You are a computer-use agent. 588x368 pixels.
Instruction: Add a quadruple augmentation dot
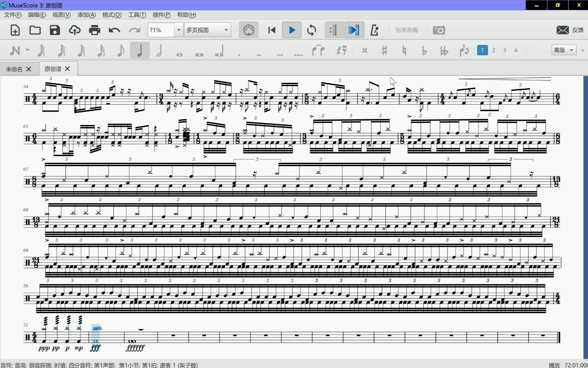tap(298, 54)
